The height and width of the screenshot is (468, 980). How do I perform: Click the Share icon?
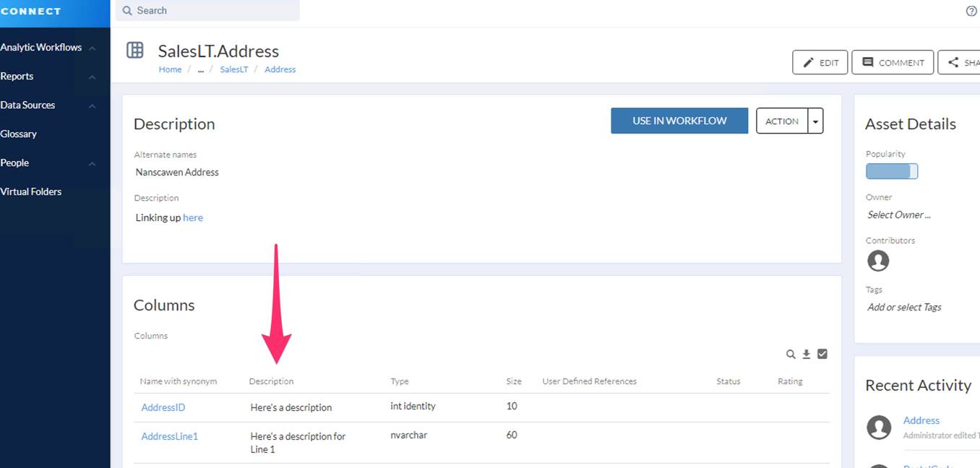pyautogui.click(x=954, y=62)
